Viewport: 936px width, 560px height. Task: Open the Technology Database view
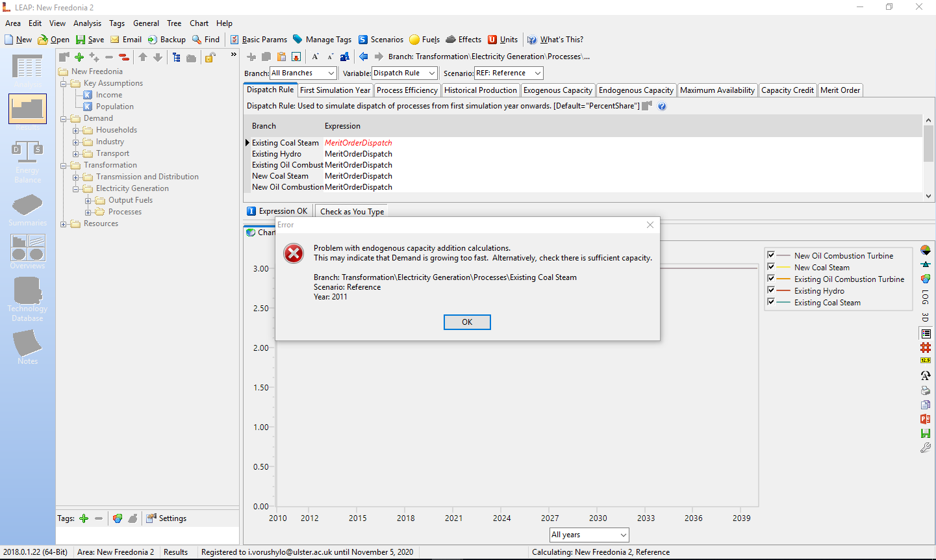(x=27, y=299)
